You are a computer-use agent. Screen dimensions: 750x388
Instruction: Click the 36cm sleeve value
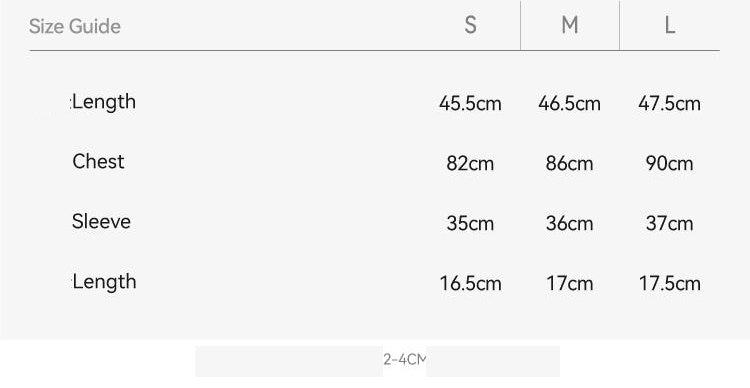point(569,223)
